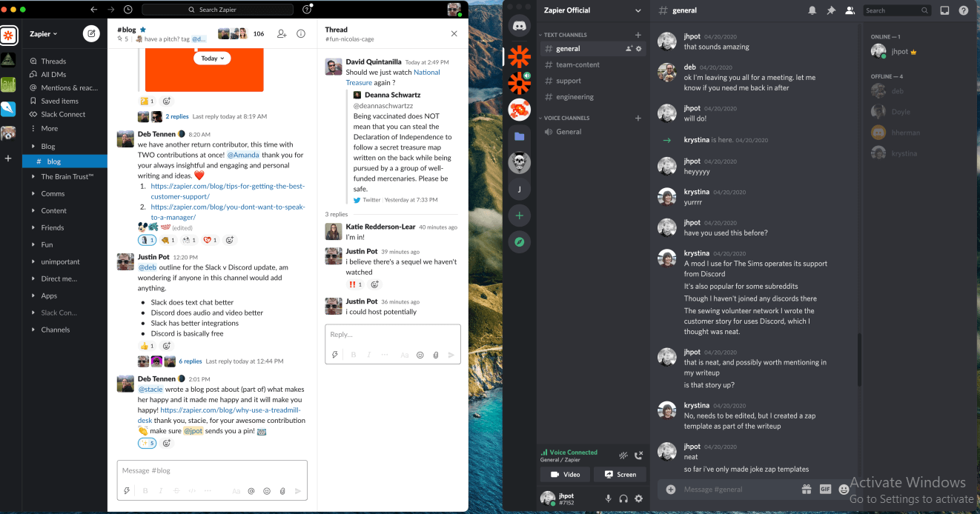Click the Message #blog input field
Screen dimensions: 980x514
[x=211, y=470]
